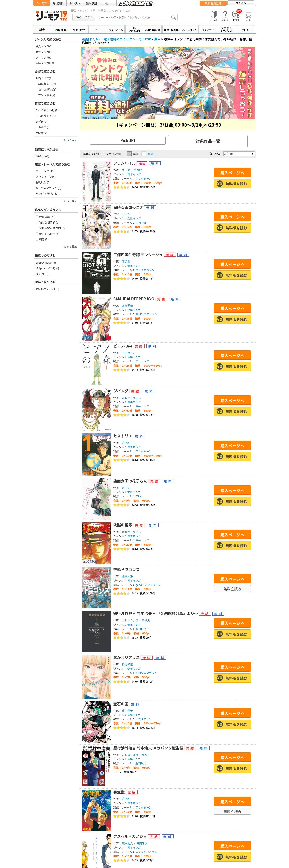Viewport: 289px width, 868px height.
Task: Open the 人気順 sort dropdown
Action: (x=238, y=154)
